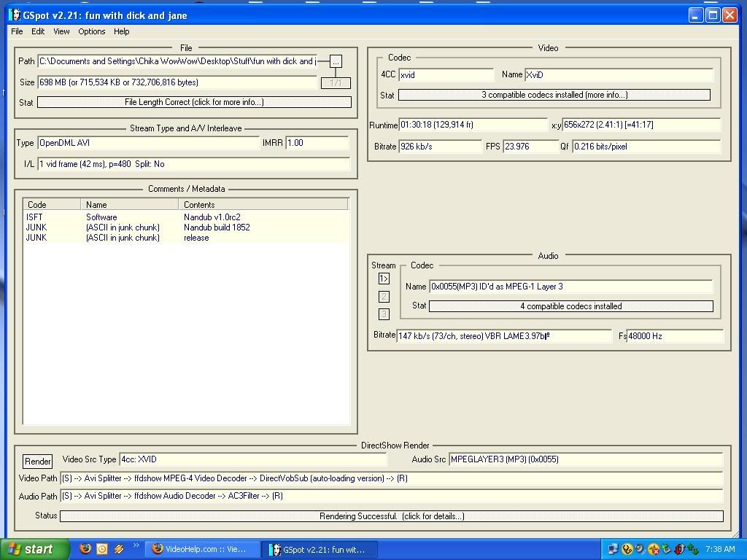This screenshot has height=560, width=747.
Task: Click the File Length Correct status bar
Action: (x=194, y=102)
